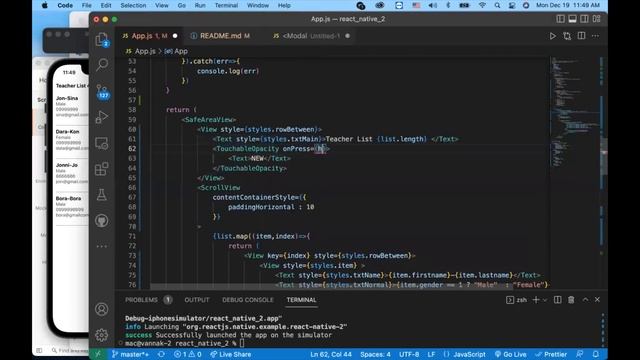Click Prettier in status bar
The height and width of the screenshot is (360, 640).
[x=551, y=354]
